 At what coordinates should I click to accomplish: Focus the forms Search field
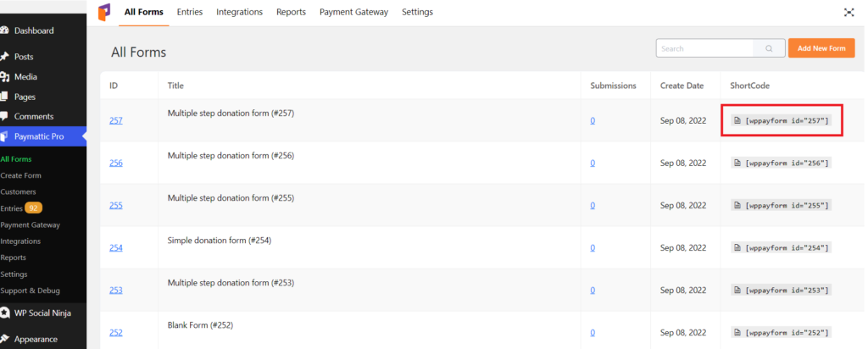pyautogui.click(x=704, y=48)
